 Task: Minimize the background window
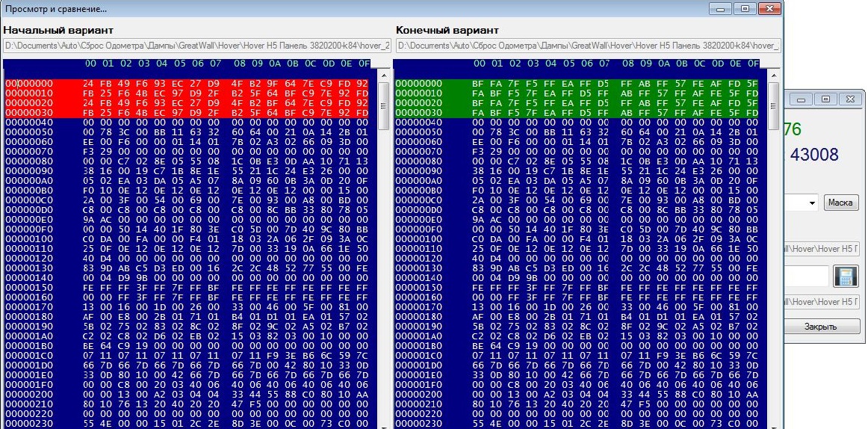coord(801,99)
